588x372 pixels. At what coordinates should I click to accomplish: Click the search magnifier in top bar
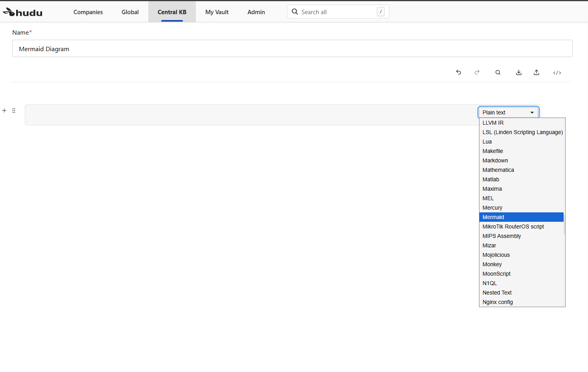tap(295, 12)
